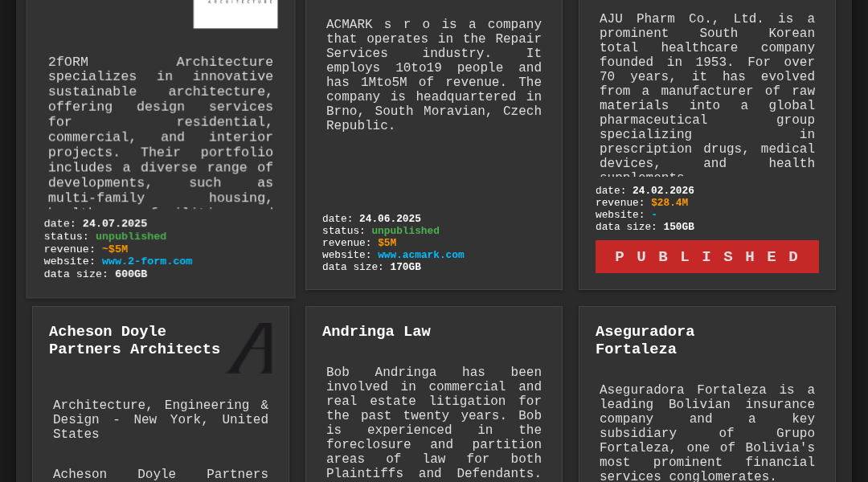Click the ACMARK $5M revenue value
Screen dimensions: 868x482
coord(387,243)
